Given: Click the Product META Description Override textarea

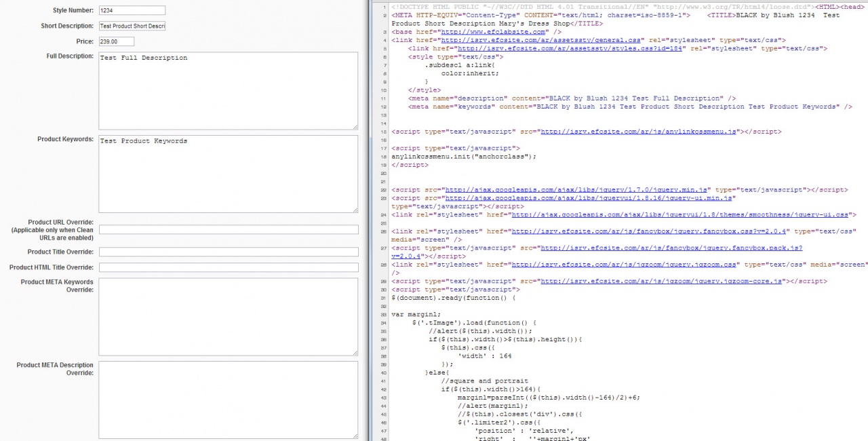Looking at the screenshot, I should (228, 400).
